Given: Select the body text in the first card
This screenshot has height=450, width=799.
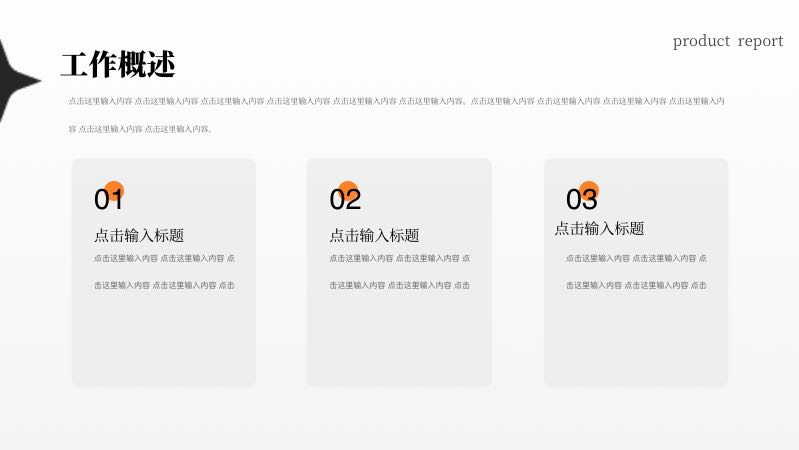Looking at the screenshot, I should coord(164,271).
